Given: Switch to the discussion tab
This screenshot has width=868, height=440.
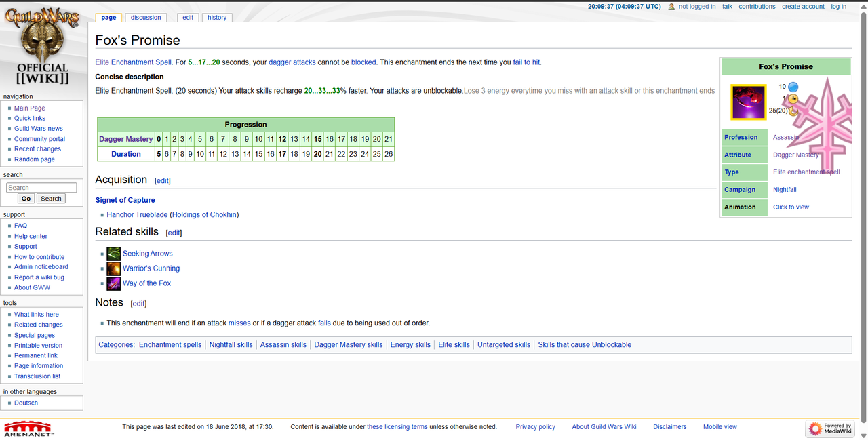Looking at the screenshot, I should (146, 18).
